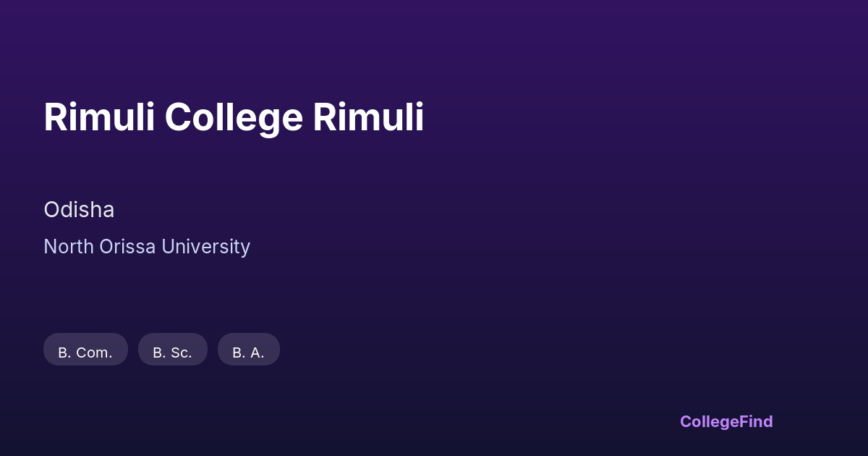Viewport: 868px width, 456px height.
Task: Click the word University in the subtitle
Action: 205,247
